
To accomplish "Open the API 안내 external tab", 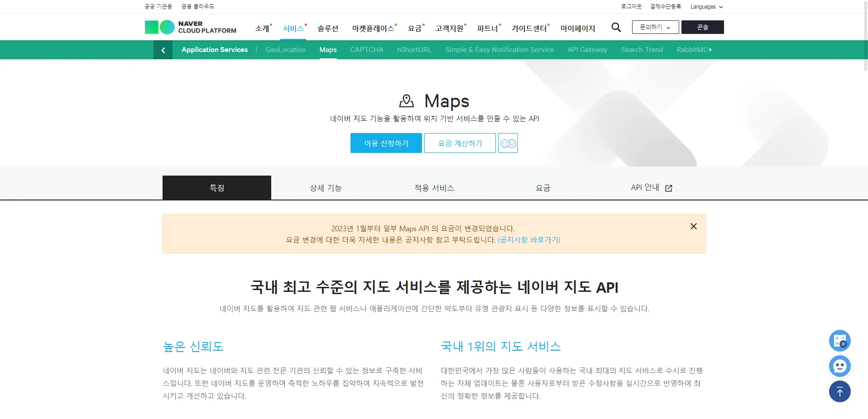I will click(652, 188).
